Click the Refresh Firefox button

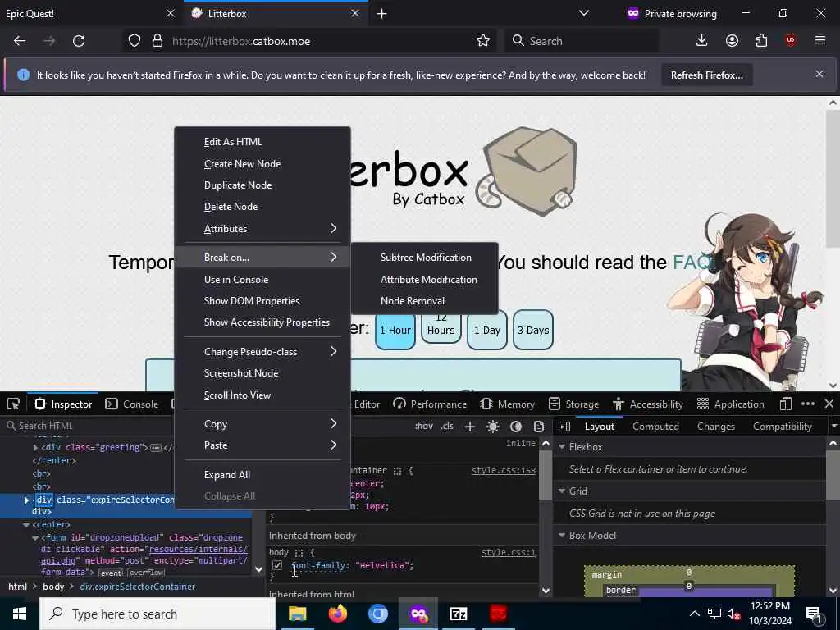tap(706, 75)
